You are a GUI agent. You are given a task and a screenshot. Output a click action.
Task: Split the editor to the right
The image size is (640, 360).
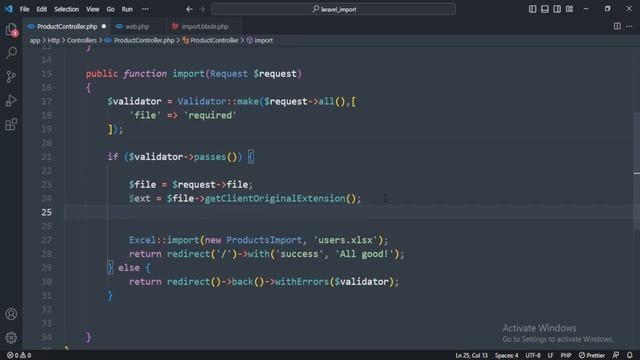click(x=617, y=26)
